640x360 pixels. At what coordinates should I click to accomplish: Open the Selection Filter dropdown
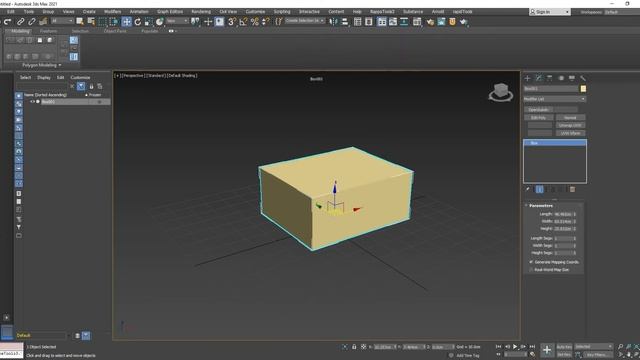62,21
